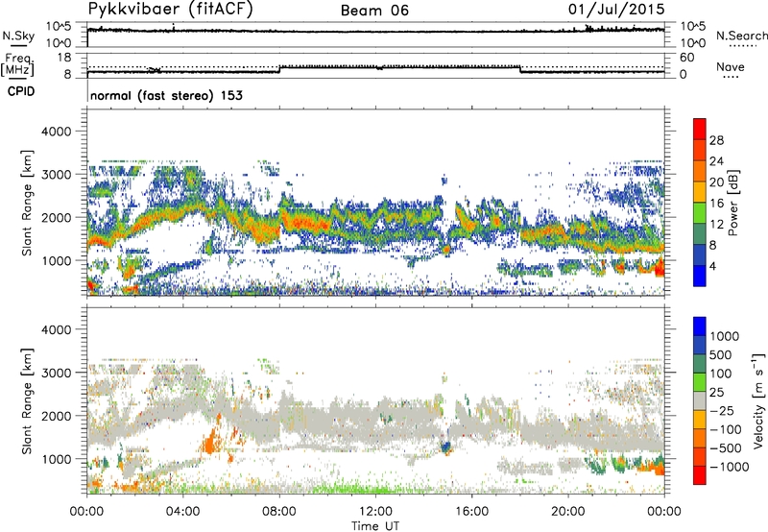Click the Pykkvibaer (fitACF) title text

[x=170, y=10]
